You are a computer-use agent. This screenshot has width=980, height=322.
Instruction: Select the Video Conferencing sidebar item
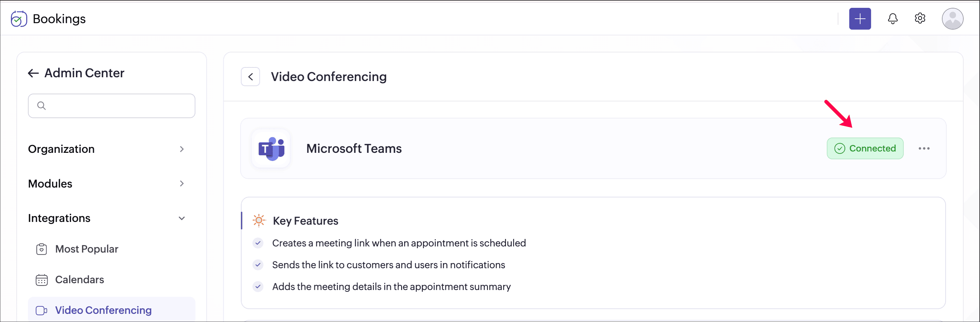click(x=103, y=310)
